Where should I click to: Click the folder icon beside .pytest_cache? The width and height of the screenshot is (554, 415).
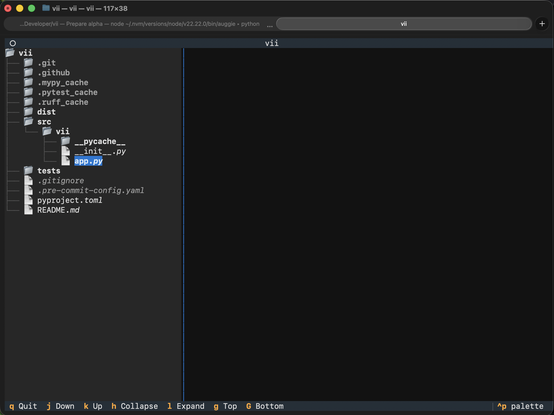(29, 92)
